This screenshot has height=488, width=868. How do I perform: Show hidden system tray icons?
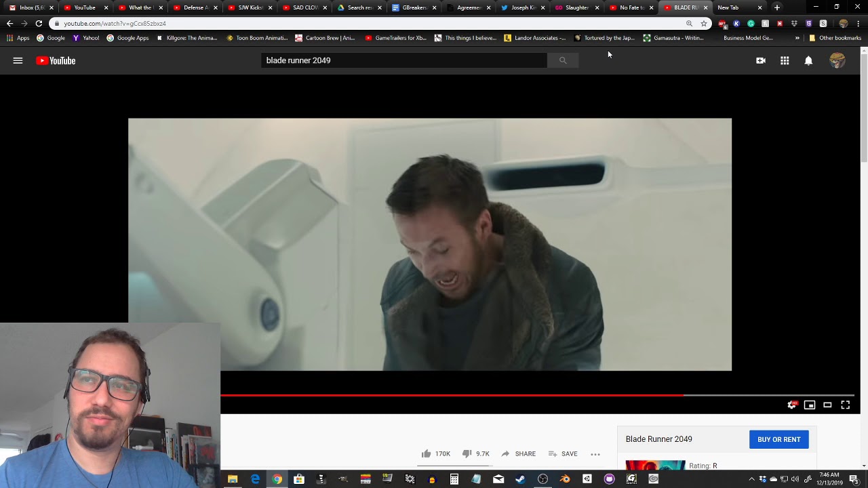click(x=751, y=479)
